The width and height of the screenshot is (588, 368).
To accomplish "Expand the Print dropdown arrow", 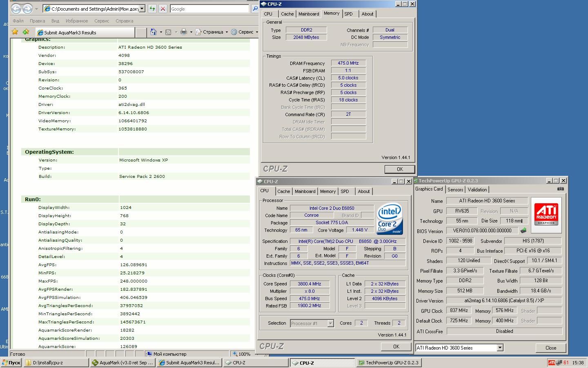I will pos(191,32).
